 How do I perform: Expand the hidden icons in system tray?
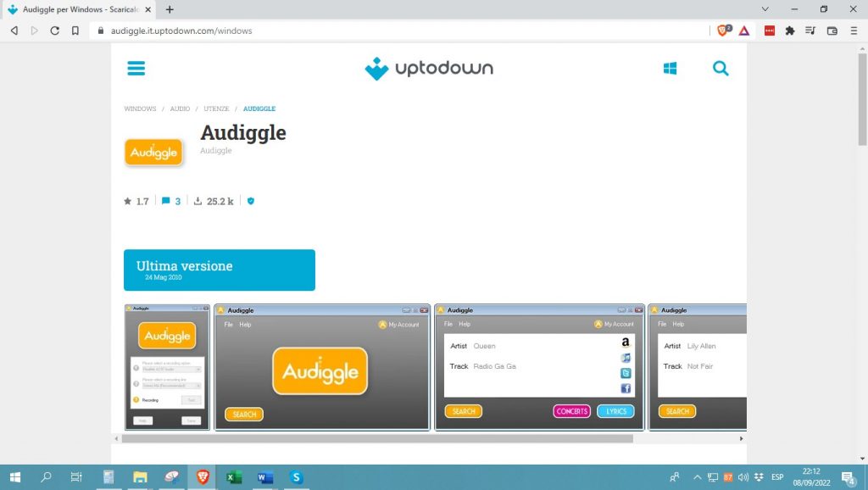tap(697, 477)
